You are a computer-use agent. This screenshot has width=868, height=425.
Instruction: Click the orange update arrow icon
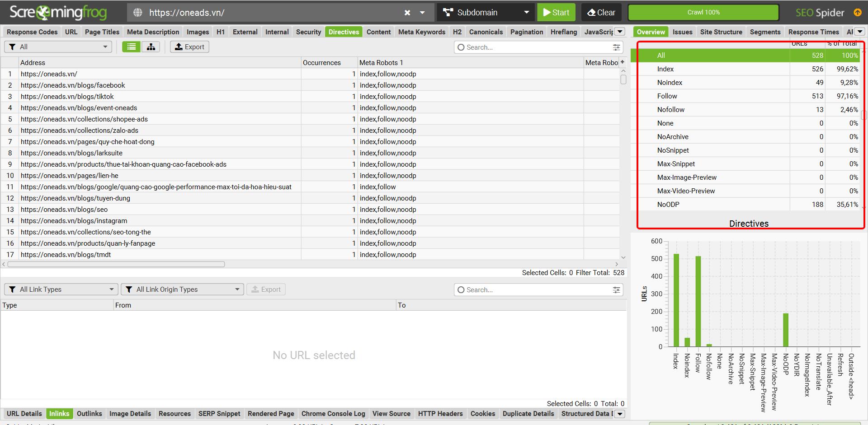[x=857, y=12]
